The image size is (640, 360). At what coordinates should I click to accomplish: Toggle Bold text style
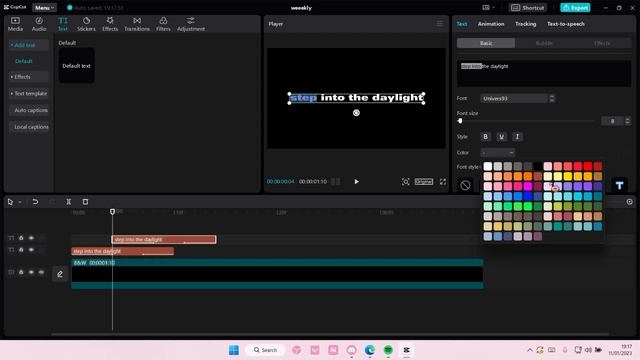pos(485,137)
